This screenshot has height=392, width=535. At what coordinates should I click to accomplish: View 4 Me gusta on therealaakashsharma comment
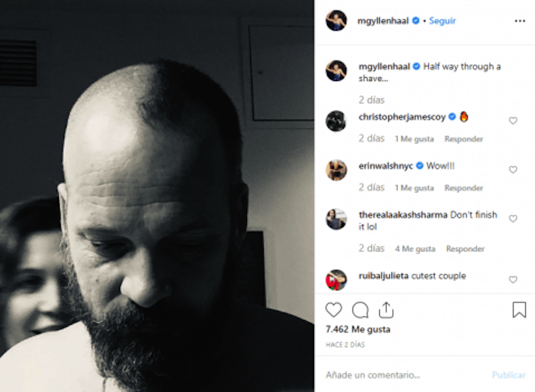[x=415, y=248]
